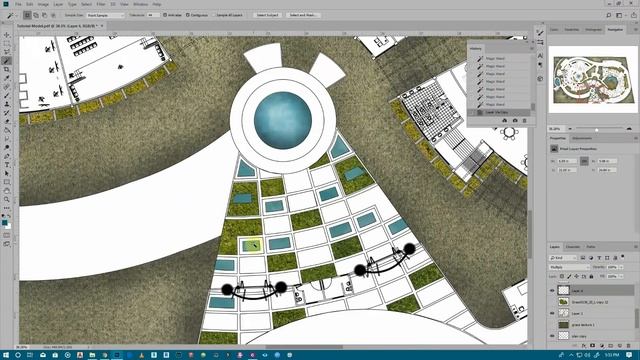Lock transparent pixels icon
Viewport: 640px width, 360px height.
tap(562, 276)
